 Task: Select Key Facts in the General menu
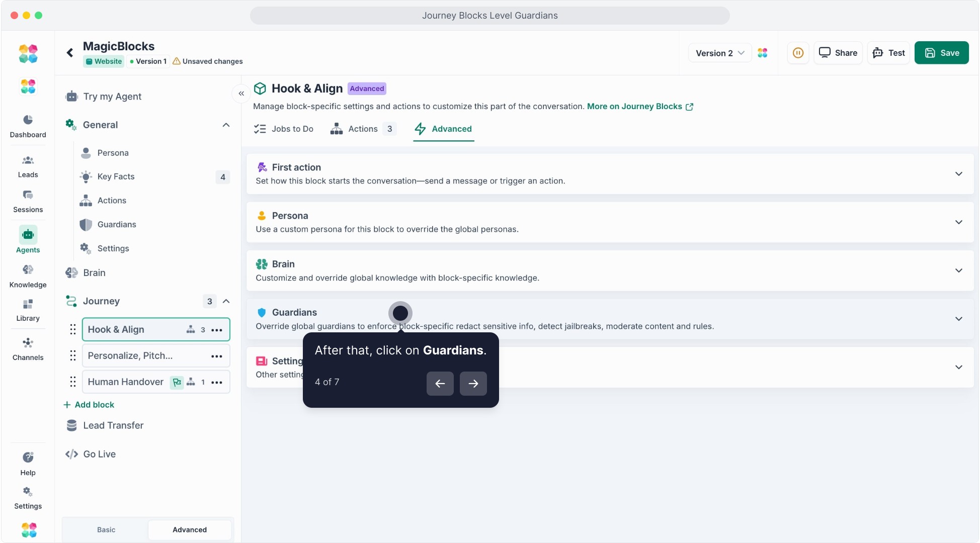point(116,176)
